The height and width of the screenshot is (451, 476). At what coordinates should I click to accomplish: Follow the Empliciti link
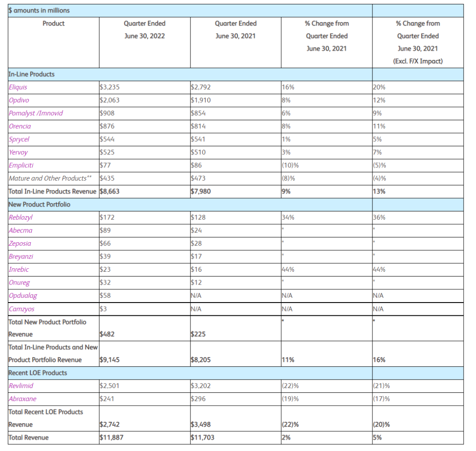pos(21,166)
